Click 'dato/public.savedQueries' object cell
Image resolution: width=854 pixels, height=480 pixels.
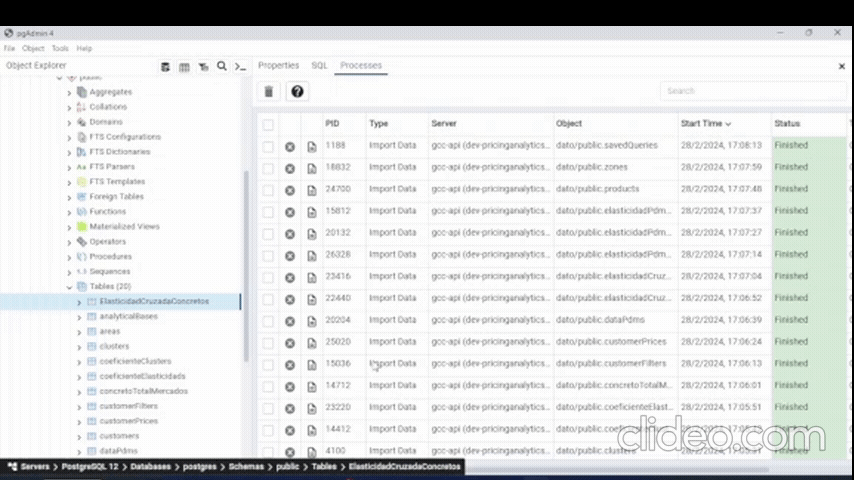(607, 145)
